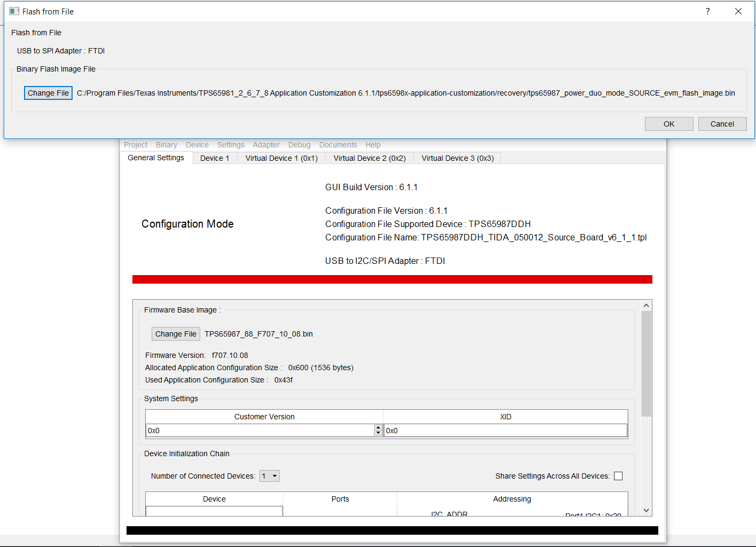Open the Virtual Device 3 (0x3) tab
The image size is (756, 547).
pos(458,158)
